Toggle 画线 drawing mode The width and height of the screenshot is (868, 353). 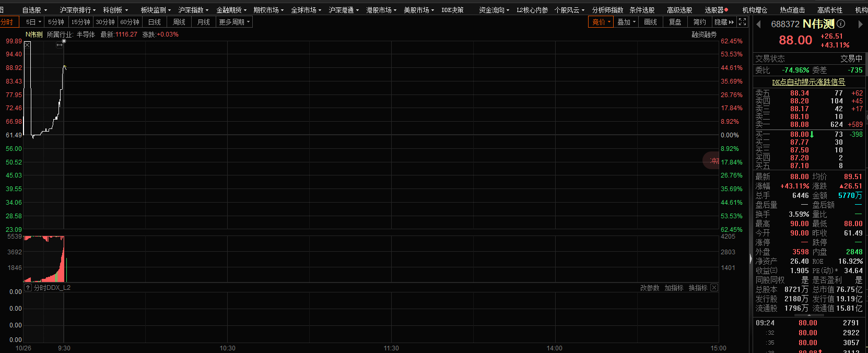[x=650, y=22]
